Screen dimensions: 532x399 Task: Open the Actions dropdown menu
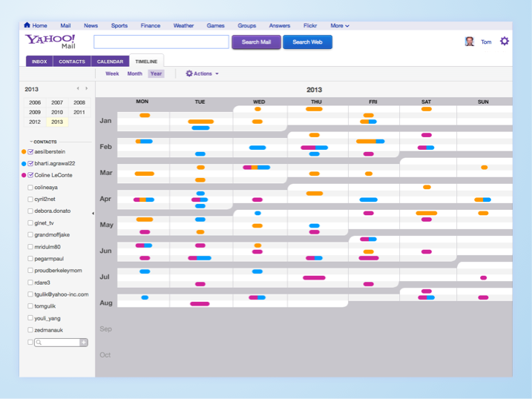click(202, 73)
